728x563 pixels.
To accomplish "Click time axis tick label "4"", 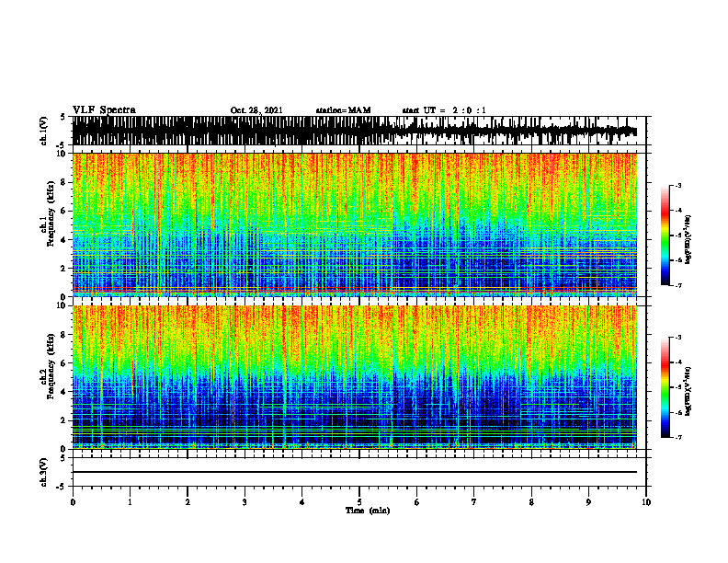I will (301, 502).
